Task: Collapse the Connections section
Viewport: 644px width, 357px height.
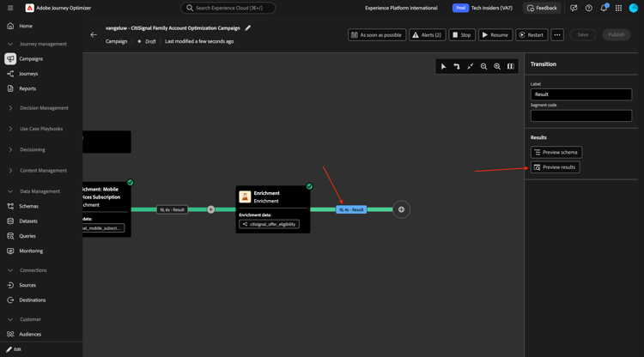Action: pos(10,270)
